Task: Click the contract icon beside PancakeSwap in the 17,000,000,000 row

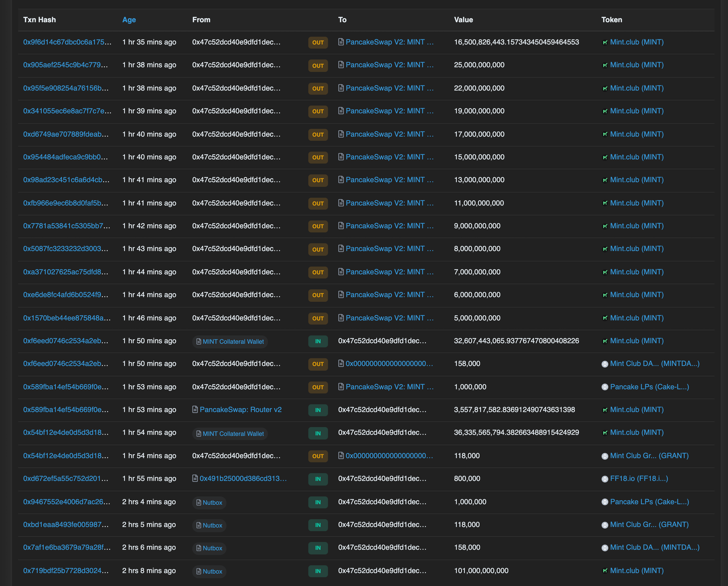Action: click(x=341, y=134)
